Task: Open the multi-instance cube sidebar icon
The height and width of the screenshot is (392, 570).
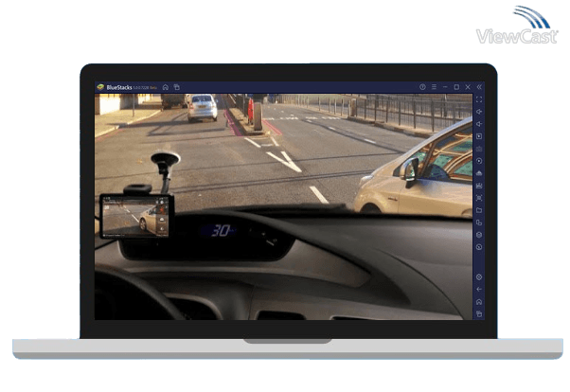Action: click(x=479, y=235)
